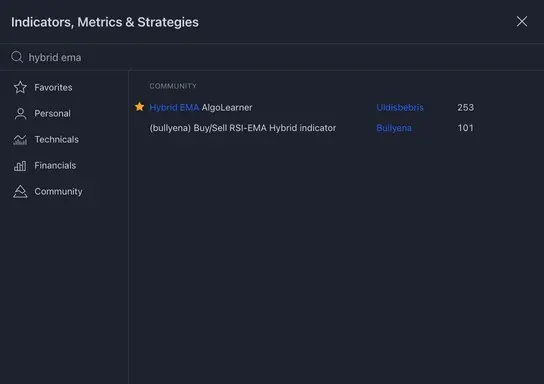Focus the 'hybrid ema' search field
The height and width of the screenshot is (384, 544).
(272, 57)
